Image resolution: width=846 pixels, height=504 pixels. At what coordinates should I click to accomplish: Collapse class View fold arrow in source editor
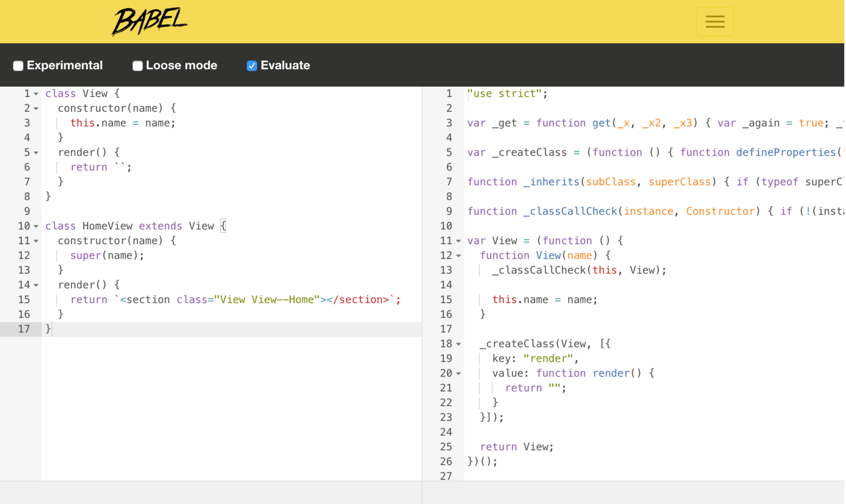point(36,94)
